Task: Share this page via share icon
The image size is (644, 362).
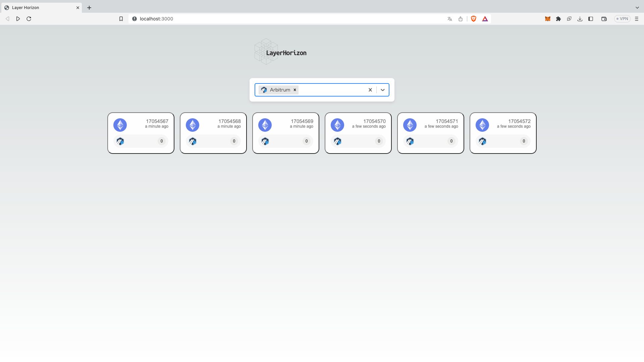Action: [461, 19]
